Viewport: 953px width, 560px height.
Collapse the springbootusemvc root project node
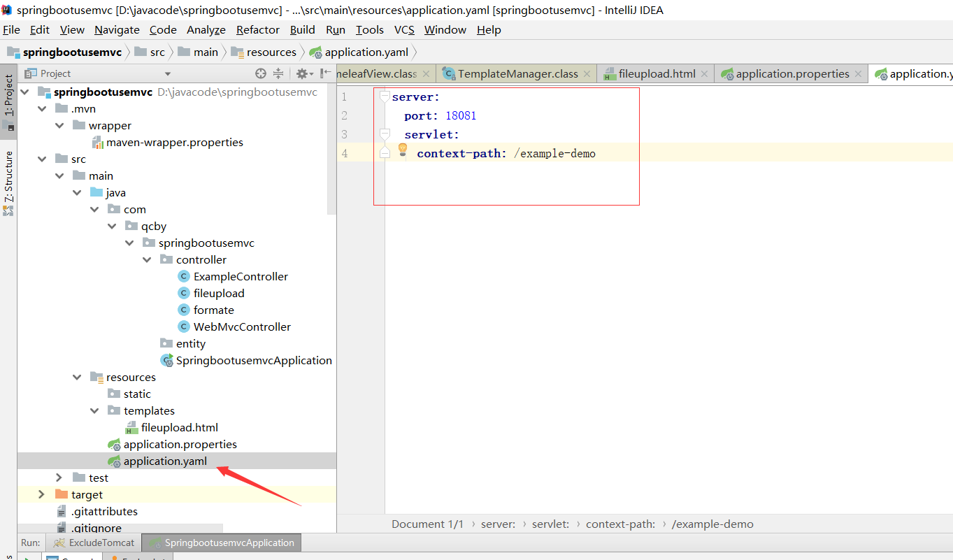pyautogui.click(x=24, y=92)
